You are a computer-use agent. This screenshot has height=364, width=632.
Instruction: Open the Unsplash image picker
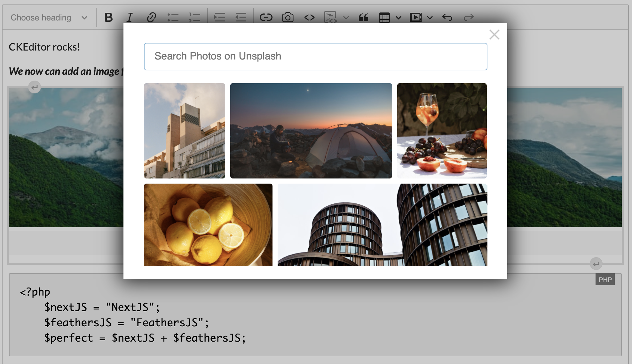click(287, 17)
